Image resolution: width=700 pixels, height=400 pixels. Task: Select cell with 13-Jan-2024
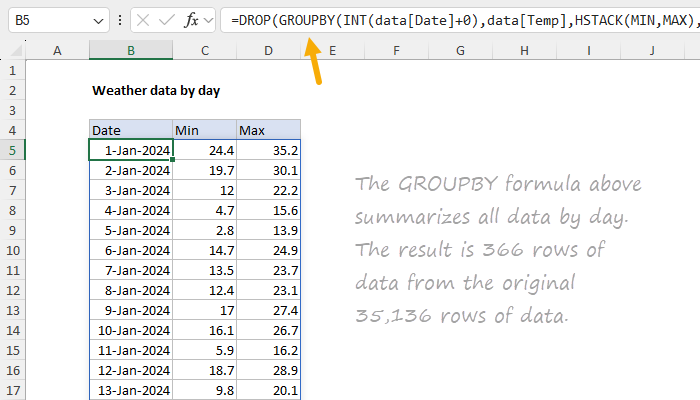[131, 390]
